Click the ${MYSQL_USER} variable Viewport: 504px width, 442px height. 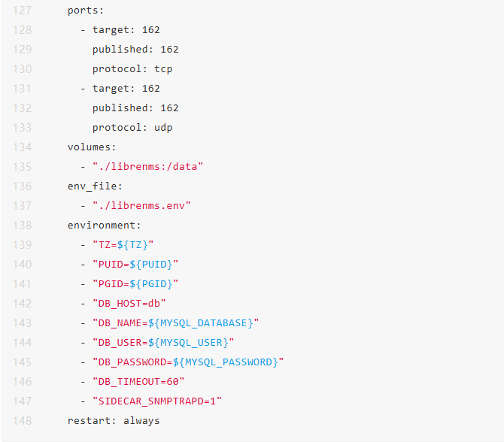(188, 342)
